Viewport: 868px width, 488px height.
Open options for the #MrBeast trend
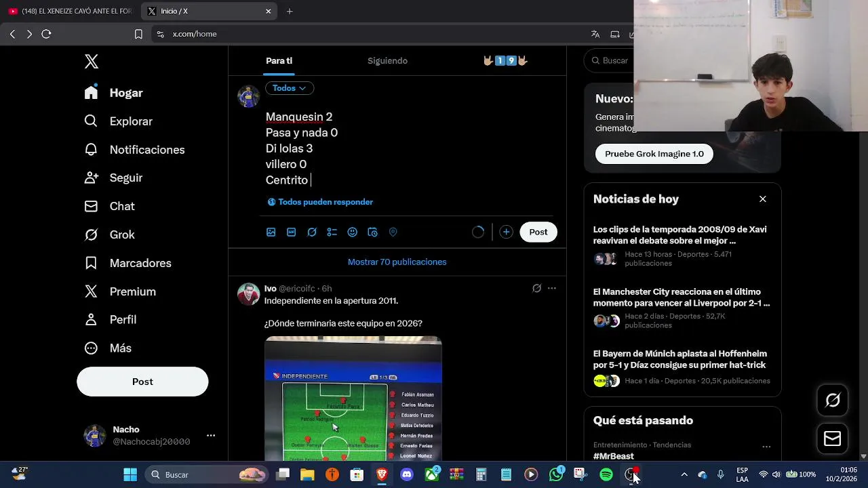[766, 447]
